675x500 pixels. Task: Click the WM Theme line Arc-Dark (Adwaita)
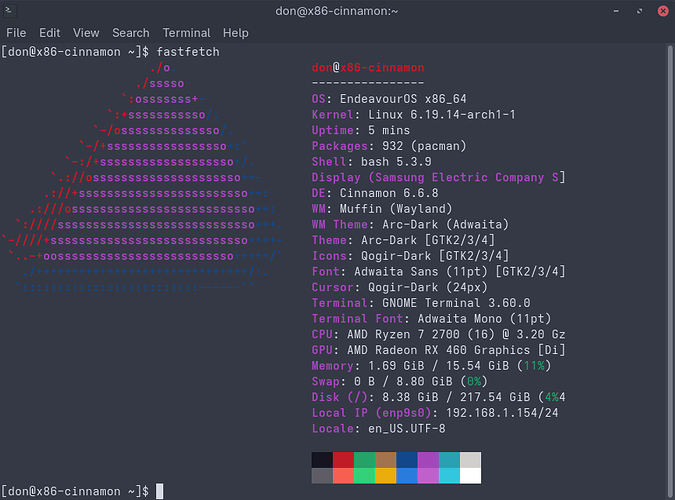pyautogui.click(x=410, y=225)
